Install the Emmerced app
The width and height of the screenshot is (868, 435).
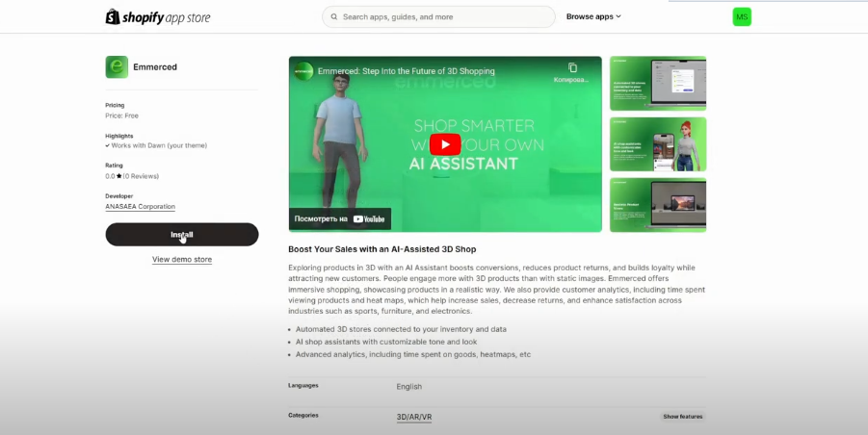click(x=181, y=235)
